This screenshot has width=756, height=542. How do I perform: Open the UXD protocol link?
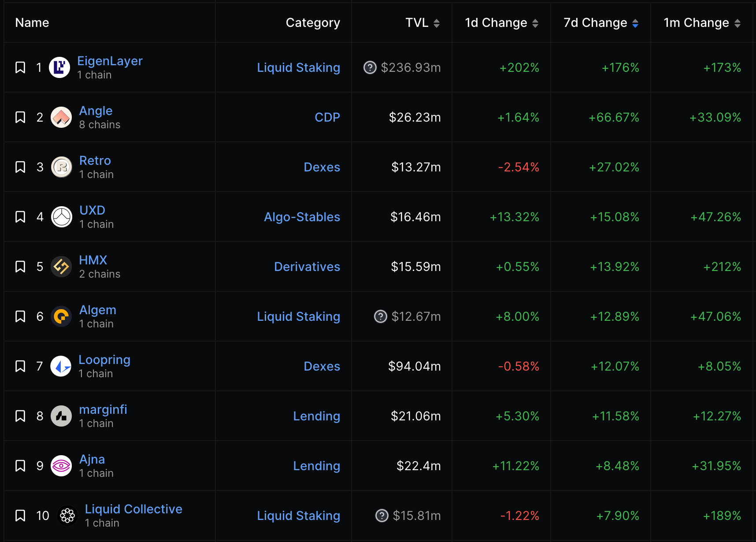(x=92, y=210)
